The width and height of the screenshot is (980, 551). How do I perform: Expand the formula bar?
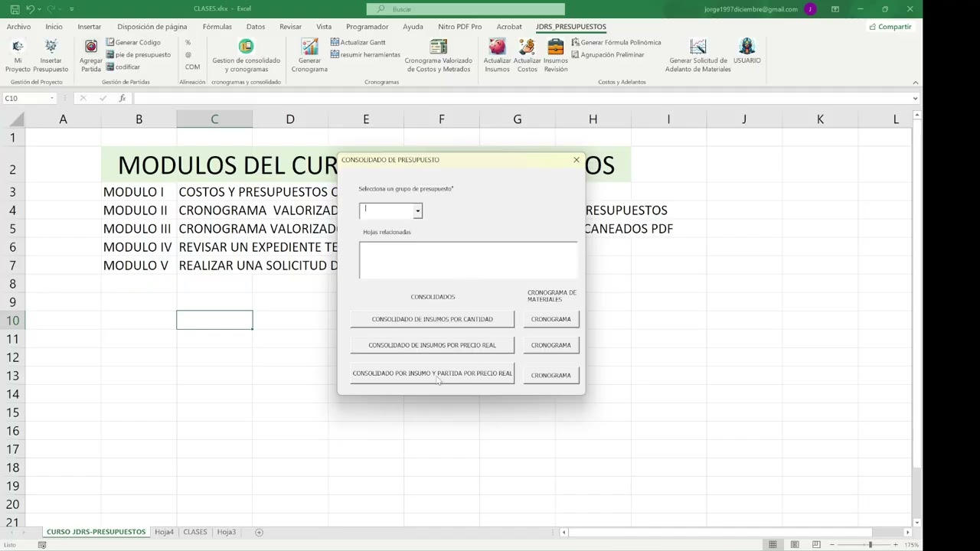coord(915,98)
